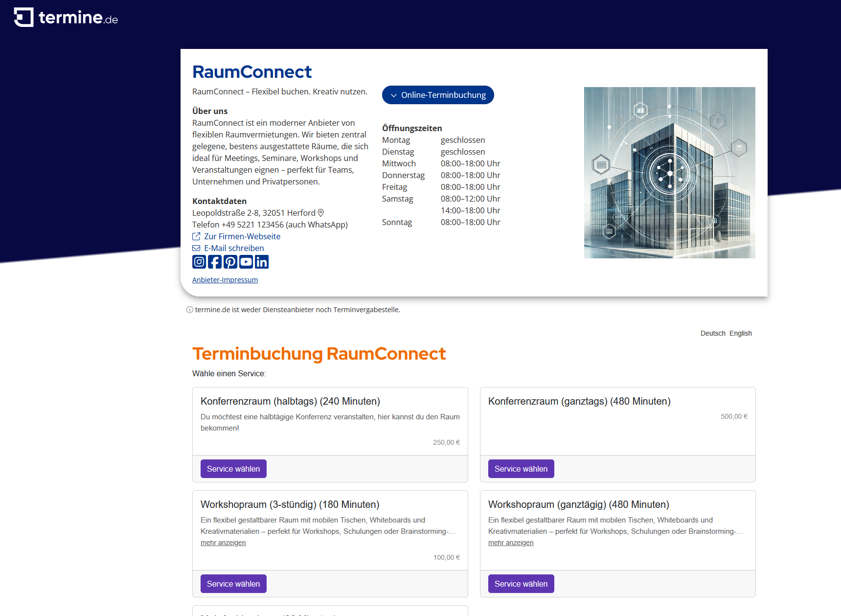Expand the Online-Terminbuchung dropdown button
Screen dimensions: 841x616
[438, 95]
